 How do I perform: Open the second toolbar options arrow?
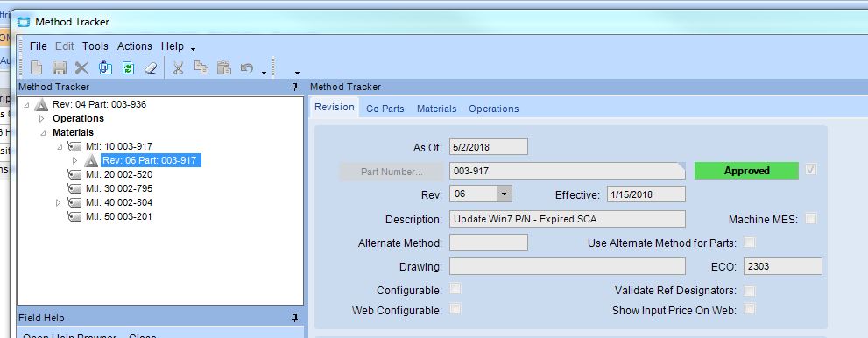(297, 73)
